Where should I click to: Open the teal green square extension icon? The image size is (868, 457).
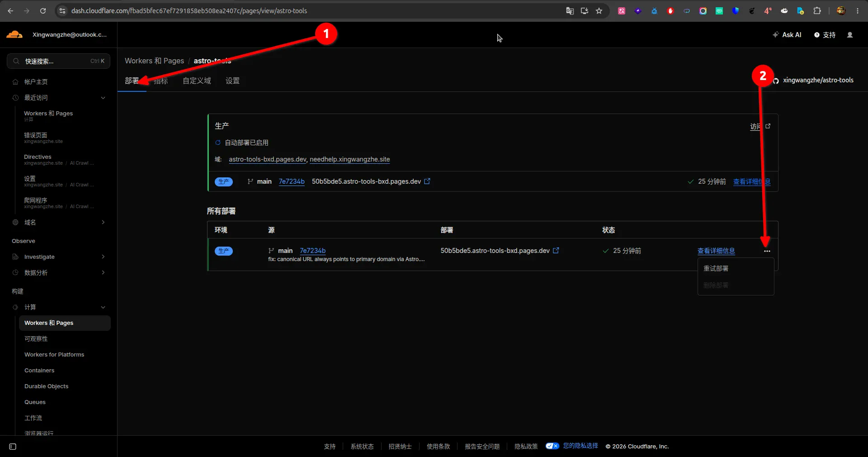pyautogui.click(x=719, y=11)
